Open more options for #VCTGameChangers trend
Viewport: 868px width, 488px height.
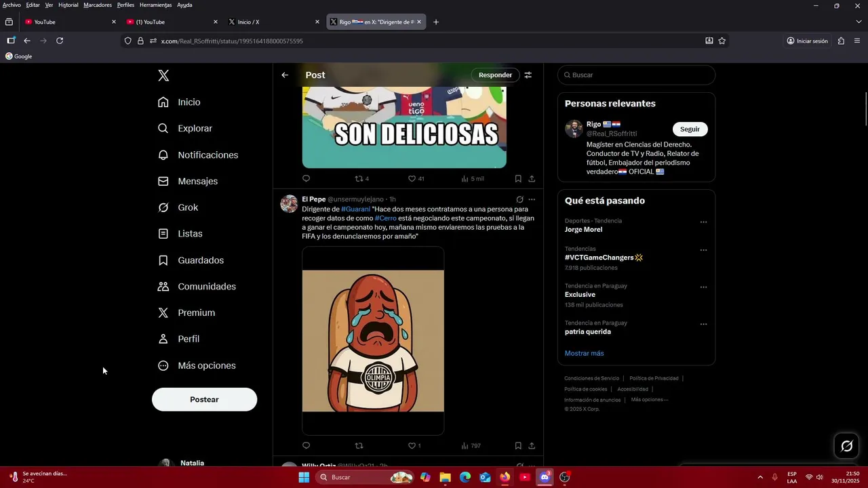[x=703, y=250]
